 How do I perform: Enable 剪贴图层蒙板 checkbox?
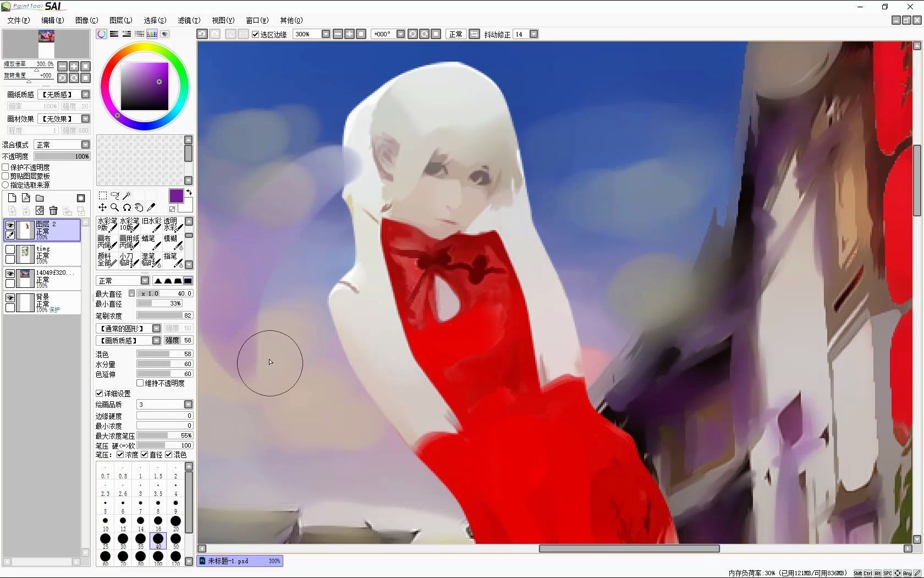coord(6,176)
